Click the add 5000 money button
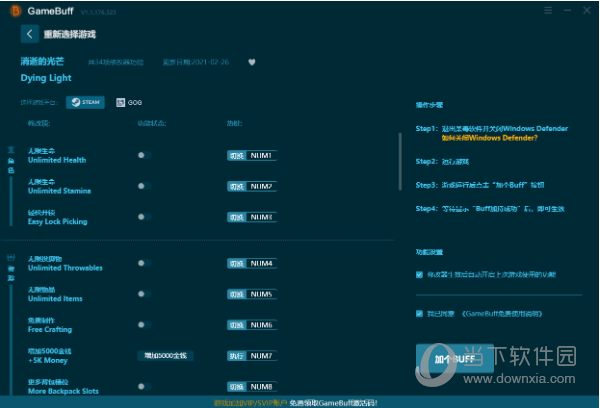The height and width of the screenshot is (408, 600). point(165,356)
